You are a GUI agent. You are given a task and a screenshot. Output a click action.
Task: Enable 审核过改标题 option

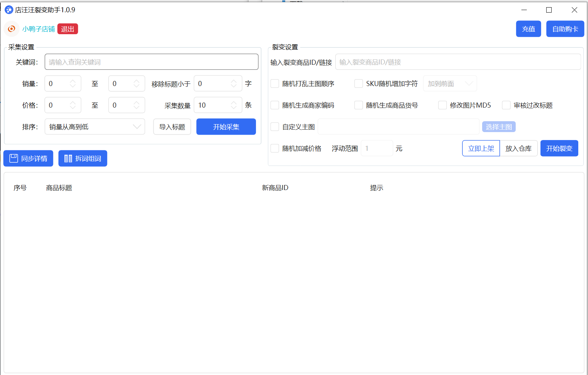coord(506,105)
